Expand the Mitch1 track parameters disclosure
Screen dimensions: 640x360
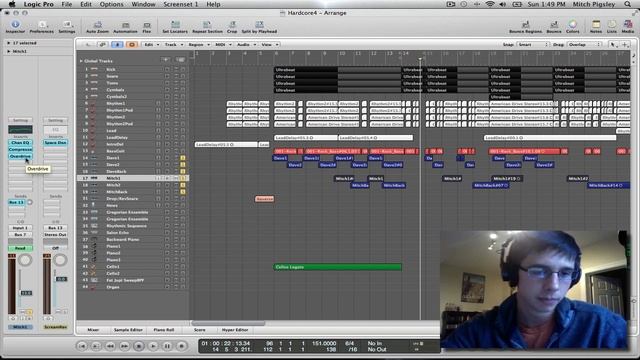coord(9,51)
